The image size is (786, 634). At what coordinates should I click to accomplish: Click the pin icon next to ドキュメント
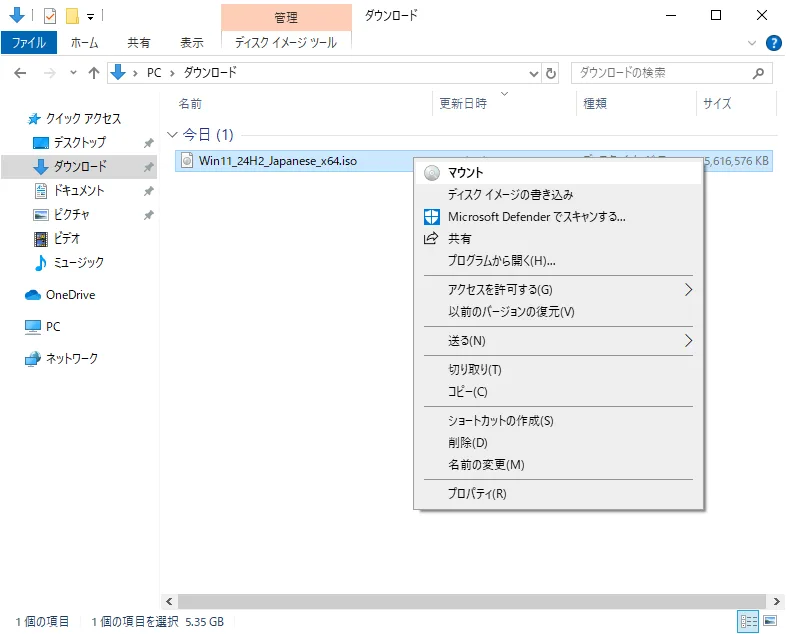coord(148,191)
